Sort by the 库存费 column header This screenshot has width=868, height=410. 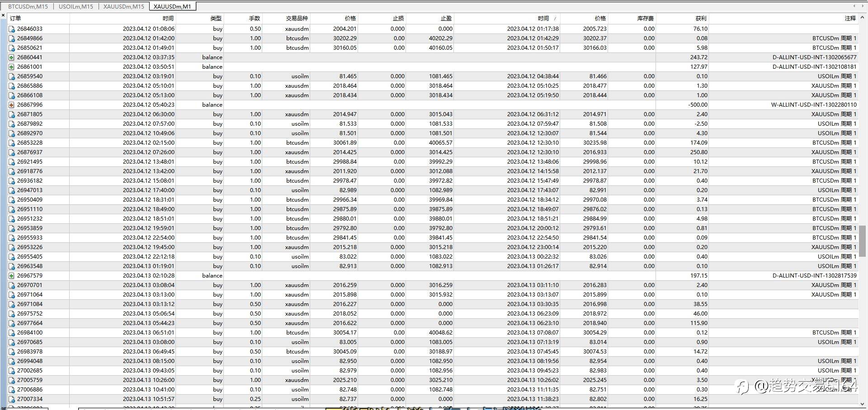(632, 19)
